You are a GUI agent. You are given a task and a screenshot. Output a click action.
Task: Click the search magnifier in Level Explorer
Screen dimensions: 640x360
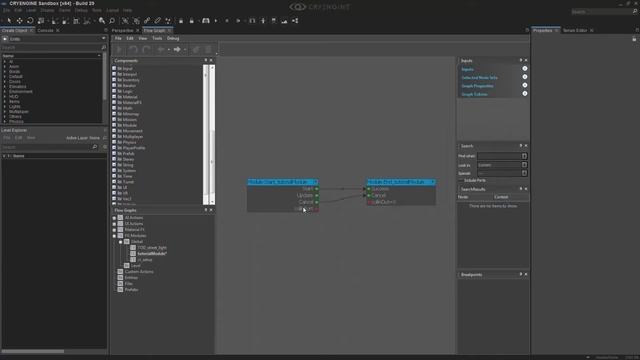tap(95, 147)
